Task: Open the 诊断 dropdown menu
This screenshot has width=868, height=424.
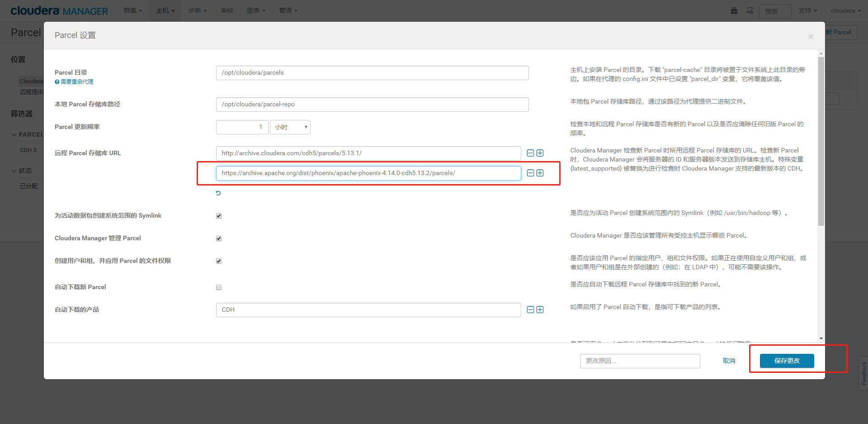Action: click(198, 10)
